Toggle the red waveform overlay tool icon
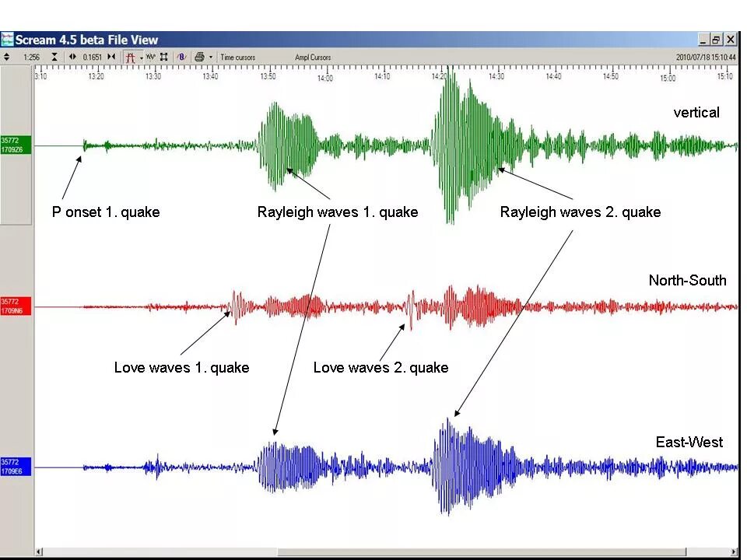Image resolution: width=747 pixels, height=560 pixels. tap(130, 58)
